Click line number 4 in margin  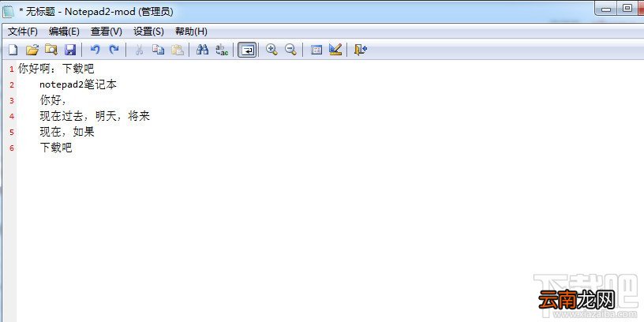[x=12, y=117]
